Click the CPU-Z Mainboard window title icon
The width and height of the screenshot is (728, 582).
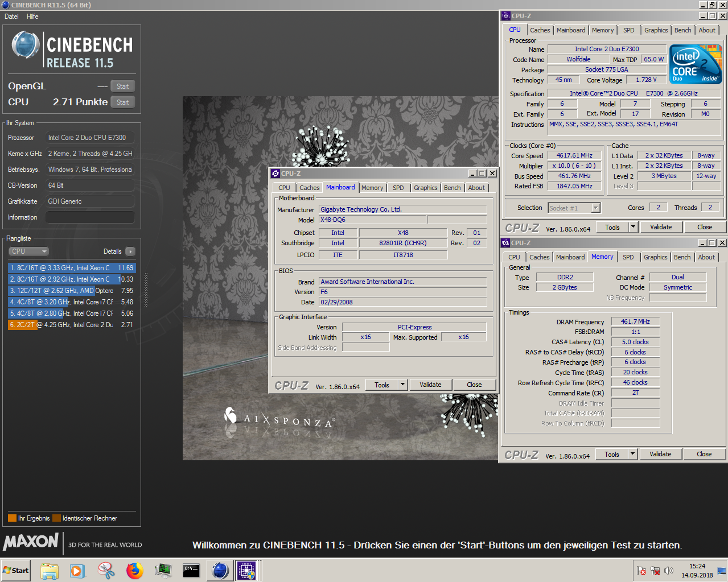(275, 174)
